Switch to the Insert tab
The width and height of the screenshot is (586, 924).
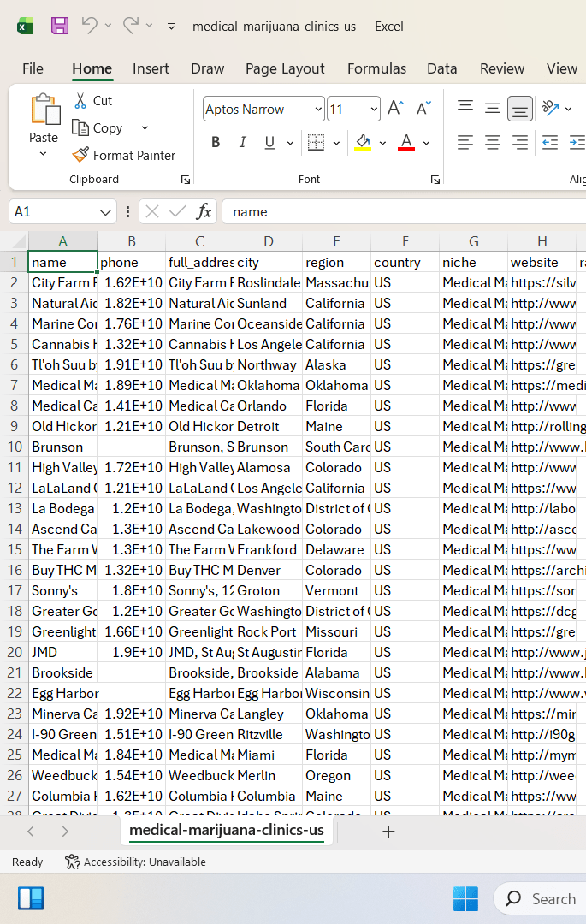click(x=151, y=69)
